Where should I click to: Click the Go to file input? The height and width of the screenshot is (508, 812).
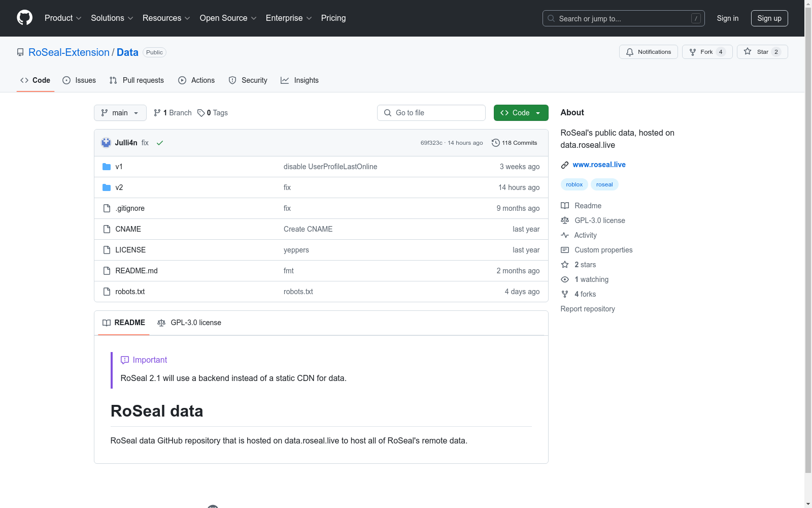click(x=431, y=113)
